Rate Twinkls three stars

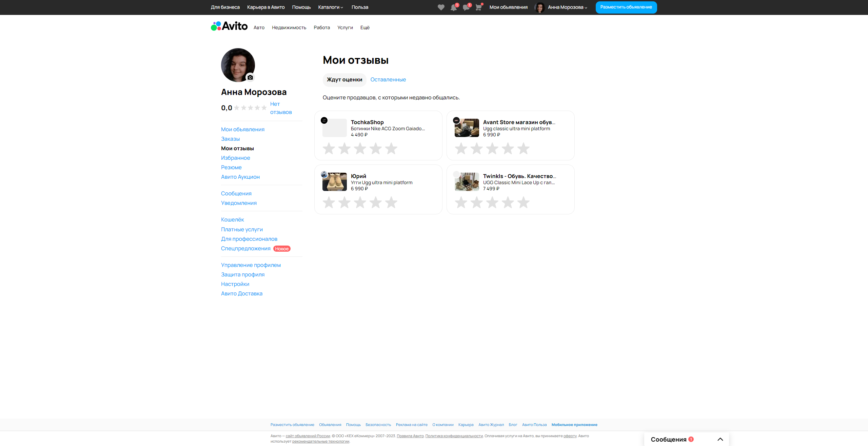pos(492,202)
